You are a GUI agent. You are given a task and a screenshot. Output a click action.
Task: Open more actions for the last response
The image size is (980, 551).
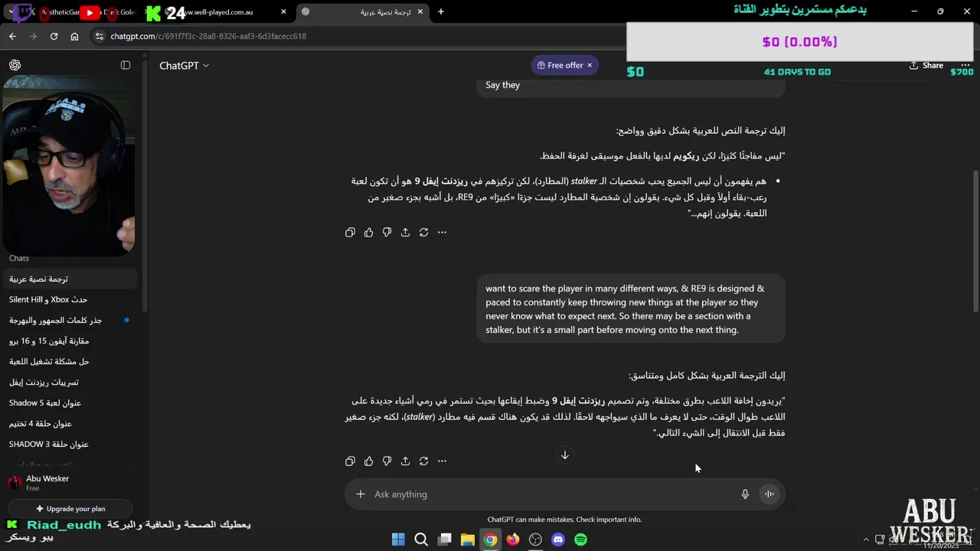tap(442, 461)
